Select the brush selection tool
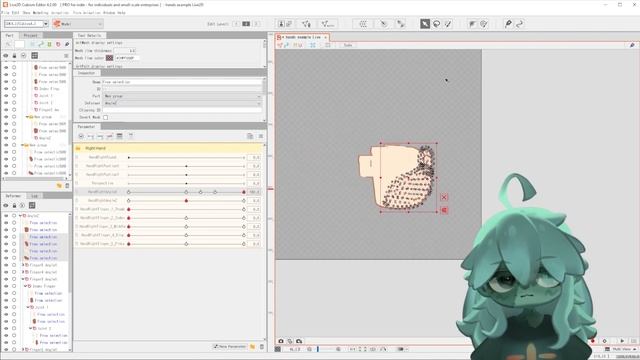The image size is (640, 360). coord(448,24)
